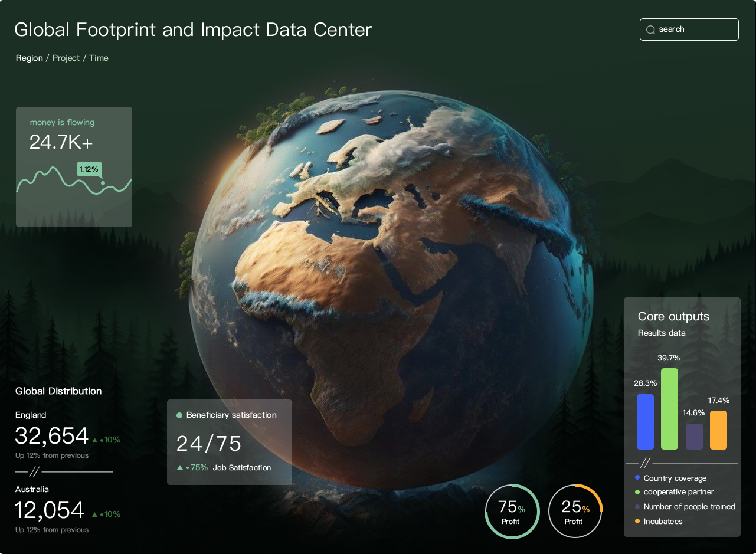
Task: Click the search magnifier icon
Action: point(650,29)
